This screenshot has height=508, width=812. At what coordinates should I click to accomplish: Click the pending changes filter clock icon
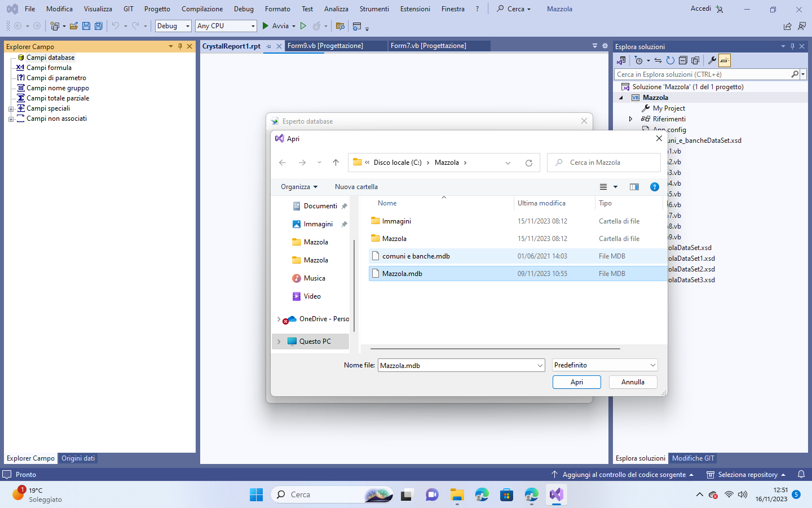click(639, 60)
